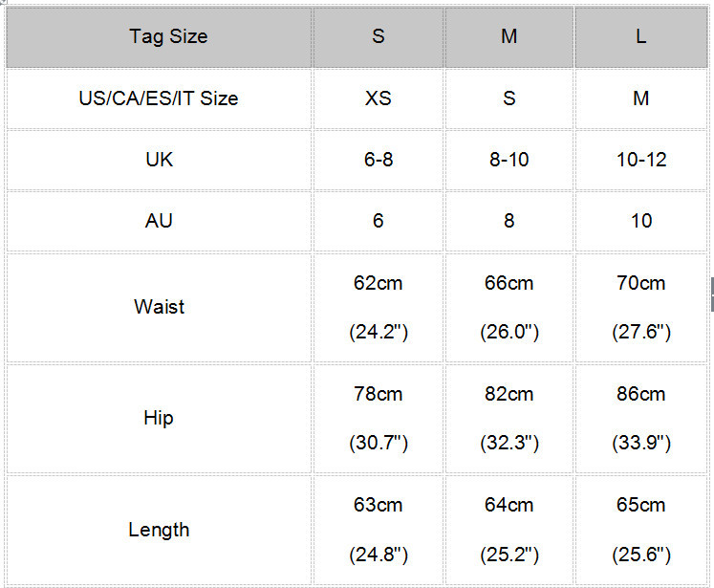Click the Waist row label
The image size is (714, 588).
click(159, 307)
